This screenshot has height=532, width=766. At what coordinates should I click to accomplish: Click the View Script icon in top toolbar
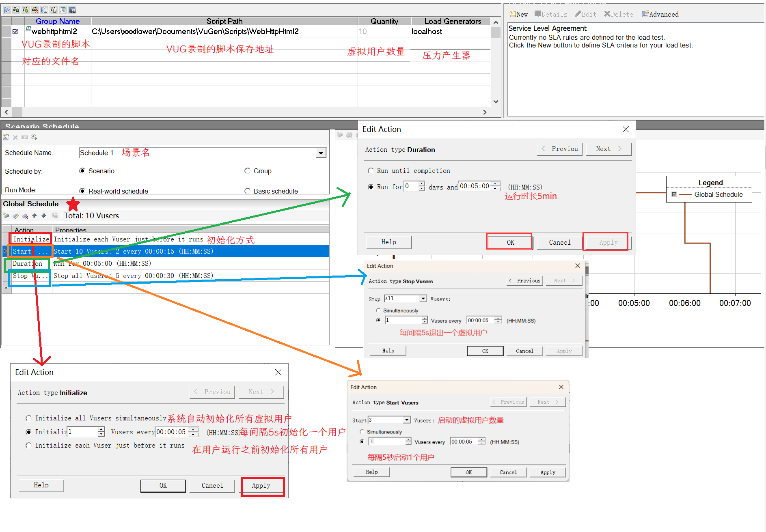pyautogui.click(x=63, y=10)
